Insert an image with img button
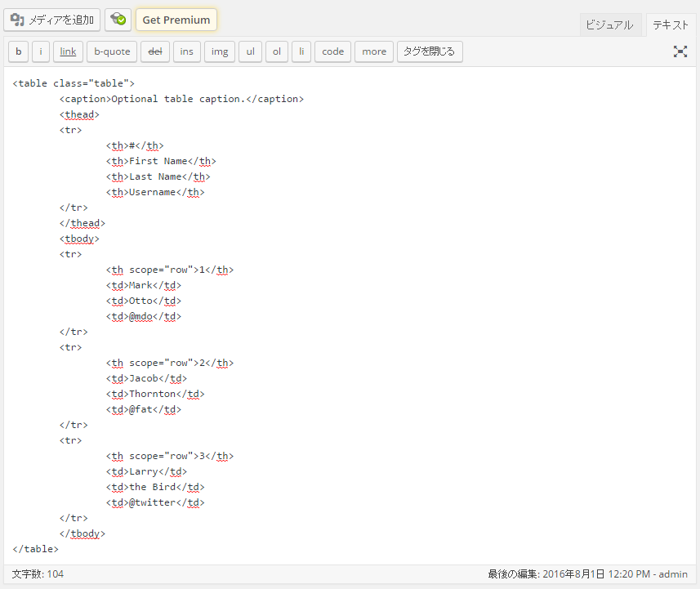The width and height of the screenshot is (700, 589). point(220,51)
